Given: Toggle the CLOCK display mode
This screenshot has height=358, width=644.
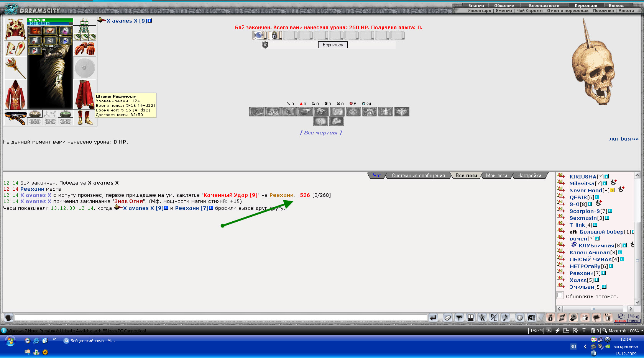Looking at the screenshot, I should tap(620, 321).
